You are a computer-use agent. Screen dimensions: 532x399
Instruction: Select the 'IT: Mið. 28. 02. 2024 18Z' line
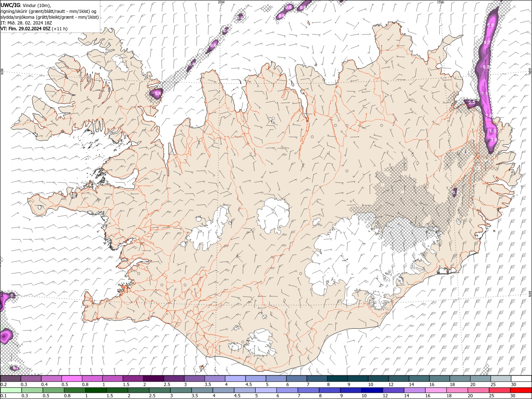pos(27,23)
